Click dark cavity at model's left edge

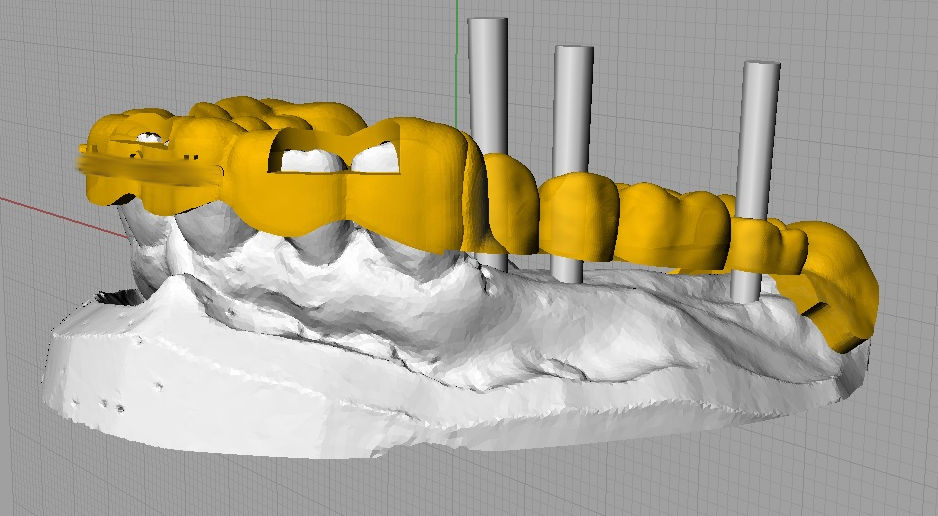pyautogui.click(x=120, y=296)
